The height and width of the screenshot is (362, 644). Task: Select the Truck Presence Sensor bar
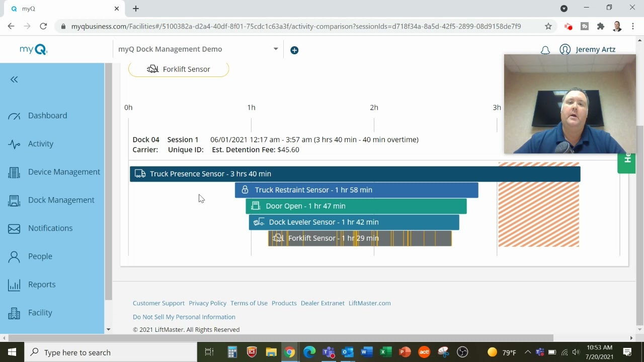355,174
